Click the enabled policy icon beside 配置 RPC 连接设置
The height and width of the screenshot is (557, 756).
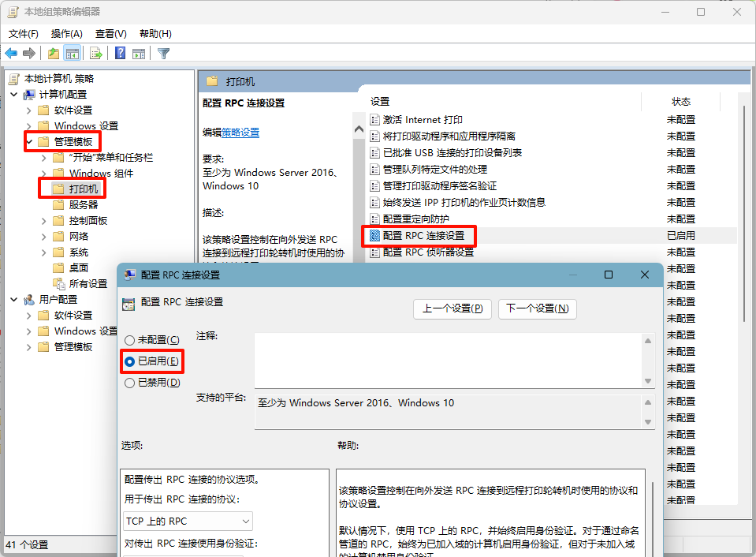click(x=374, y=236)
